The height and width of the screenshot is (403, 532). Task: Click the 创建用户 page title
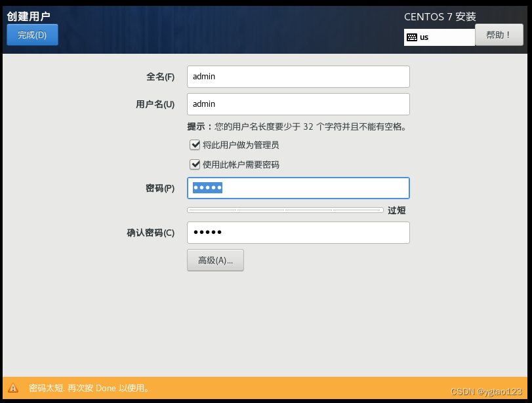pyautogui.click(x=28, y=16)
